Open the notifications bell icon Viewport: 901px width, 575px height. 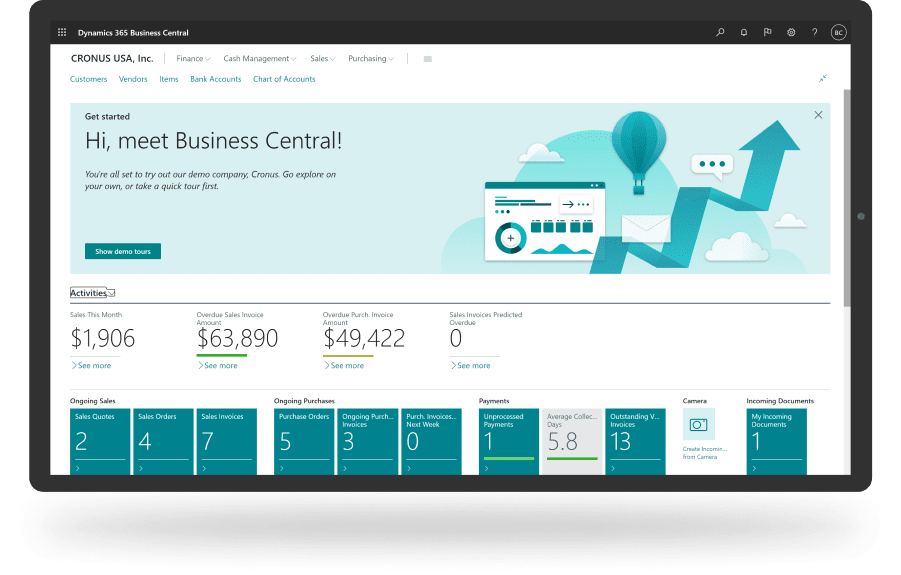click(x=744, y=33)
